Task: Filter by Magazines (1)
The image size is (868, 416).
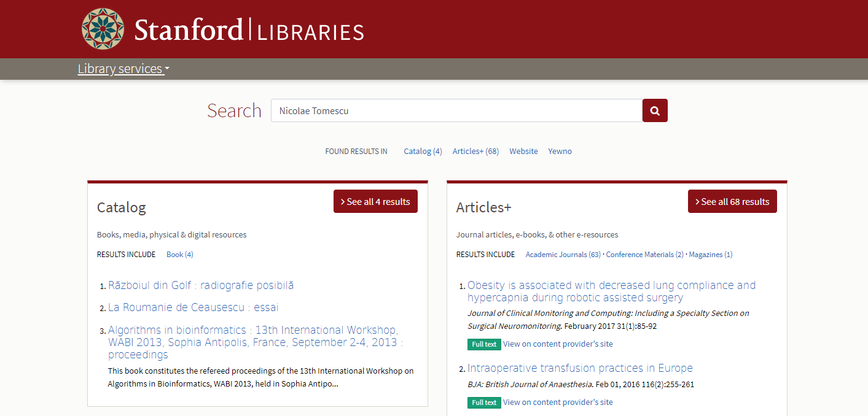Action: pyautogui.click(x=710, y=254)
